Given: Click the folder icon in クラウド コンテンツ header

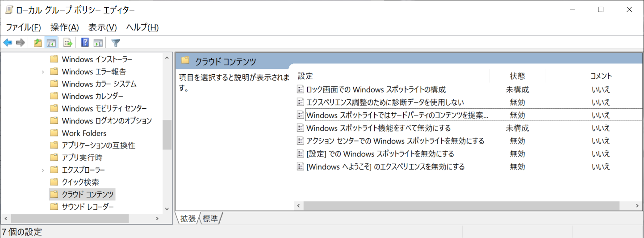Looking at the screenshot, I should [185, 60].
